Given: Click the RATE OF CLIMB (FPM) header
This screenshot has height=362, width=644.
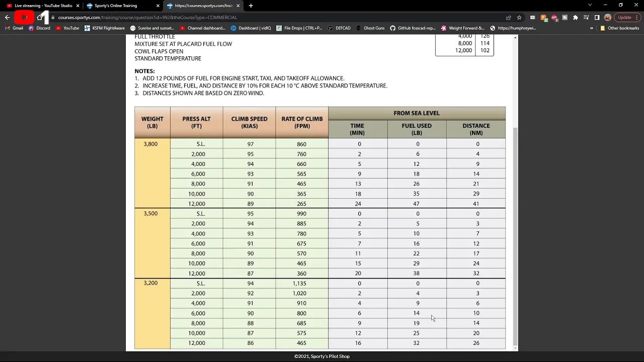Looking at the screenshot, I should click(302, 122).
